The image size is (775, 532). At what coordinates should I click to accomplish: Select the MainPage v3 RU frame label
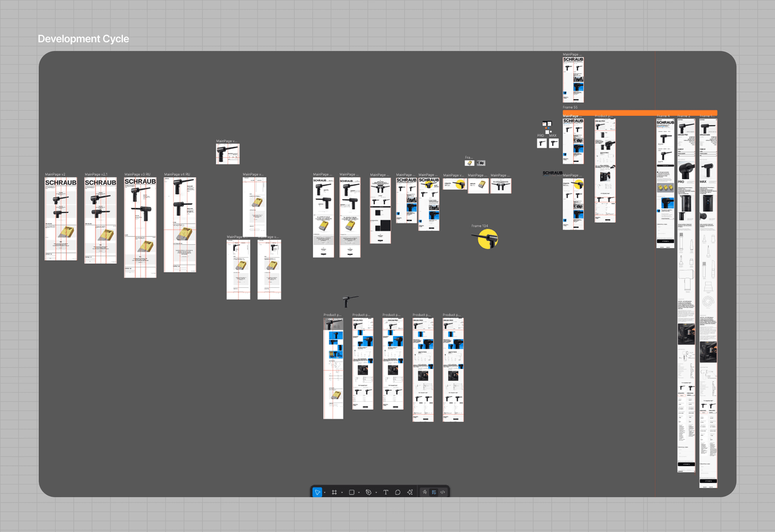(137, 174)
